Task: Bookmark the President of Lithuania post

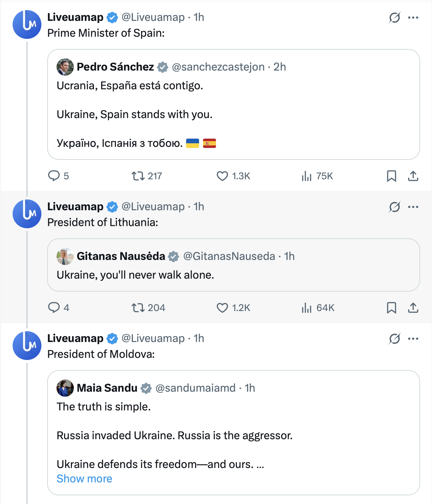Action: [x=391, y=308]
